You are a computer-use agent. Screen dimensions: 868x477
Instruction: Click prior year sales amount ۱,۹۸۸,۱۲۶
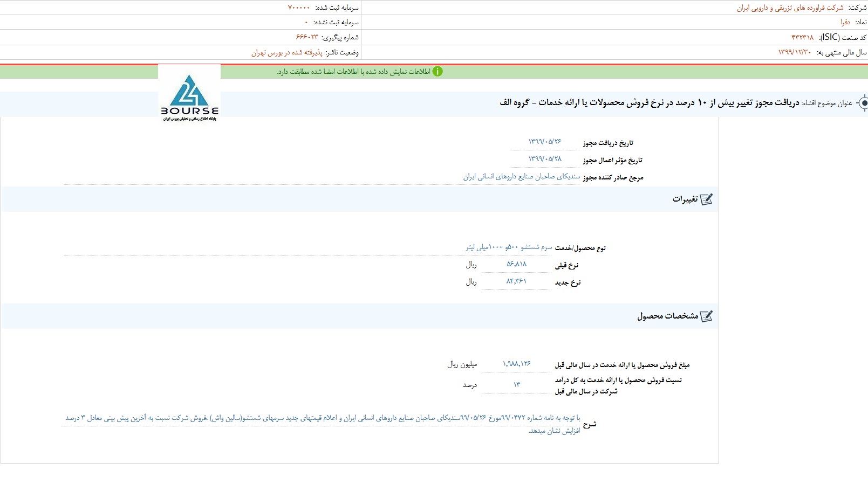517,364
